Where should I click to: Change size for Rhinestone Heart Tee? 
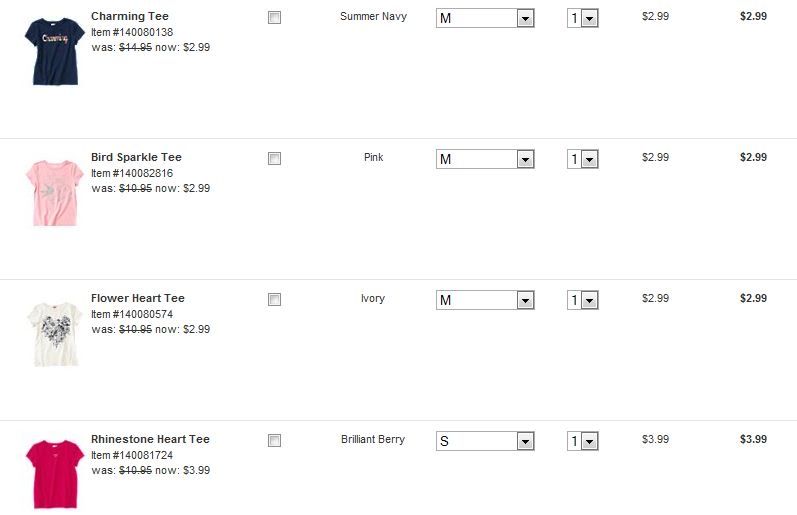pos(485,442)
